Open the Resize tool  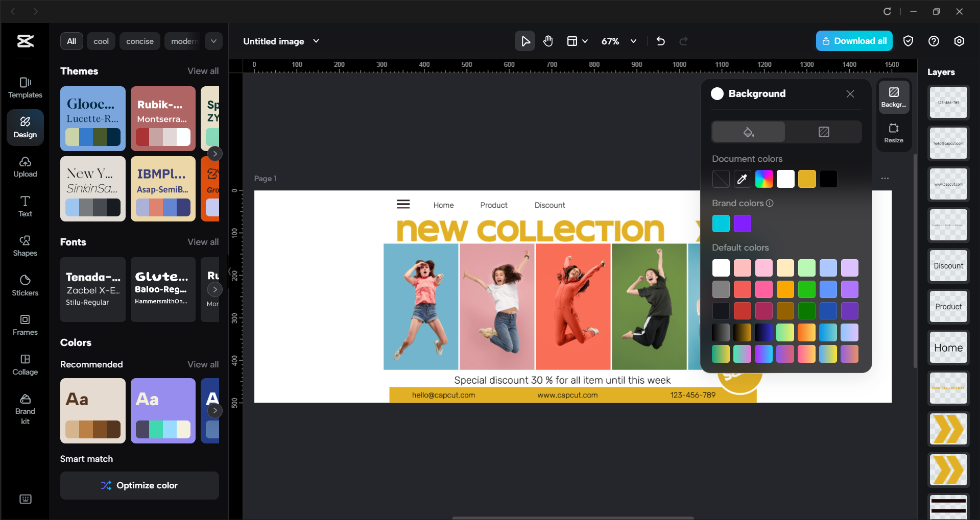(893, 133)
